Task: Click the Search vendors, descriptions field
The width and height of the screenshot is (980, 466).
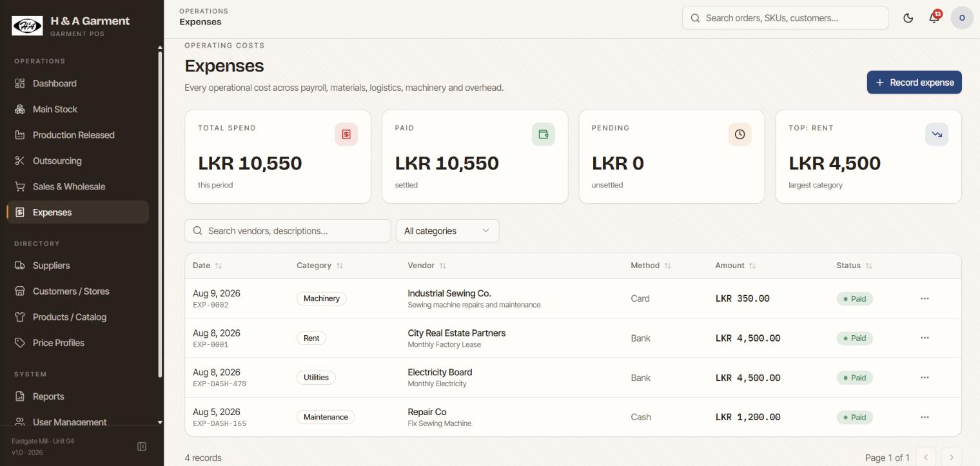Action: tap(288, 231)
